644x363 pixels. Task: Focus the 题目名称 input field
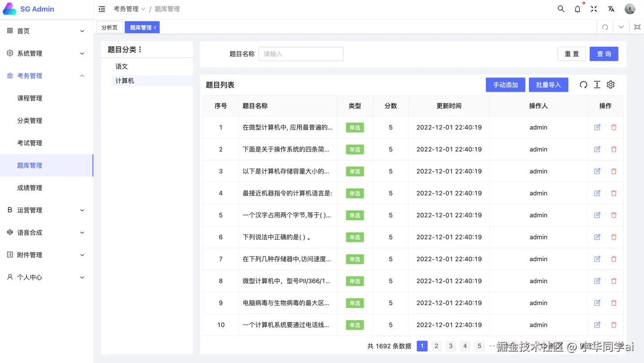pyautogui.click(x=301, y=54)
